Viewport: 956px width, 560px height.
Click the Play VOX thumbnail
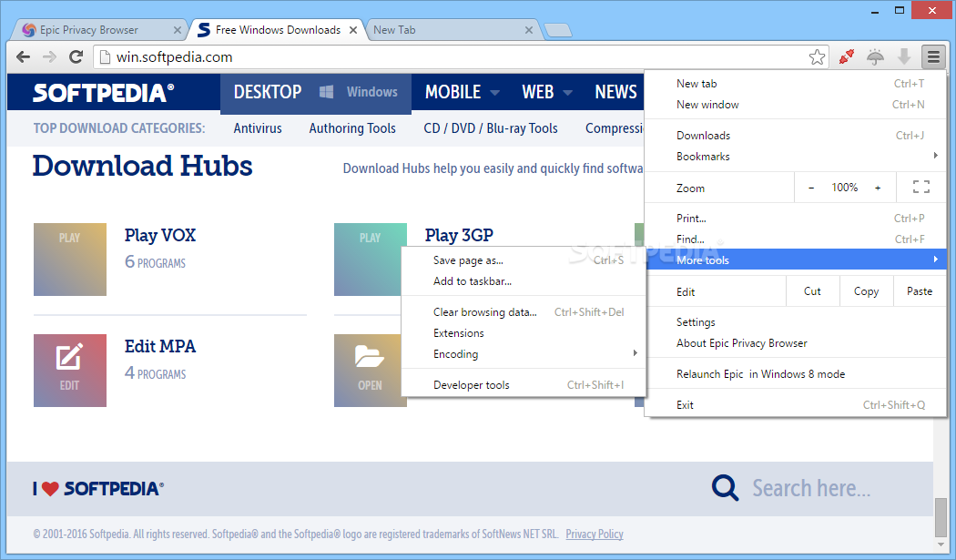(70, 260)
